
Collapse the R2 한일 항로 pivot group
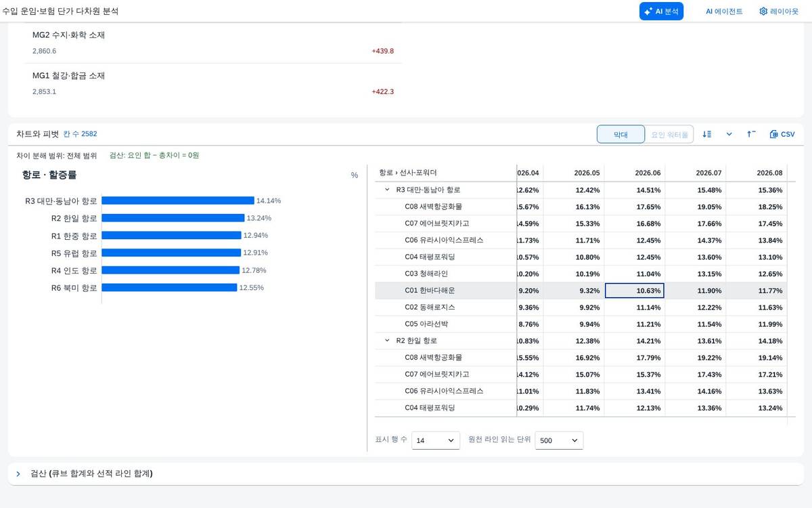[x=387, y=341]
